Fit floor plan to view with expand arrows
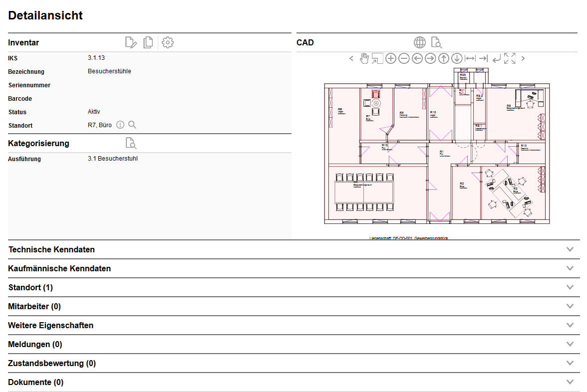The width and height of the screenshot is (587, 392). point(510,58)
